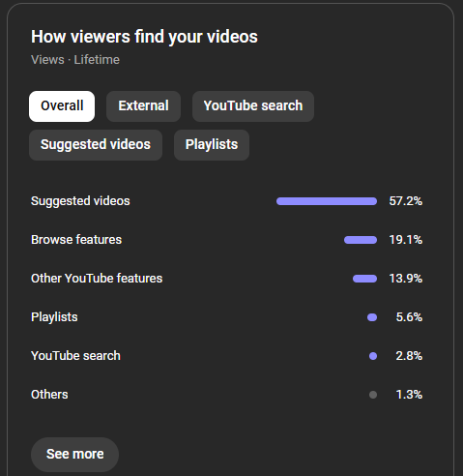463x476 pixels.
Task: Click the gray Others dot indicator
Action: click(373, 395)
